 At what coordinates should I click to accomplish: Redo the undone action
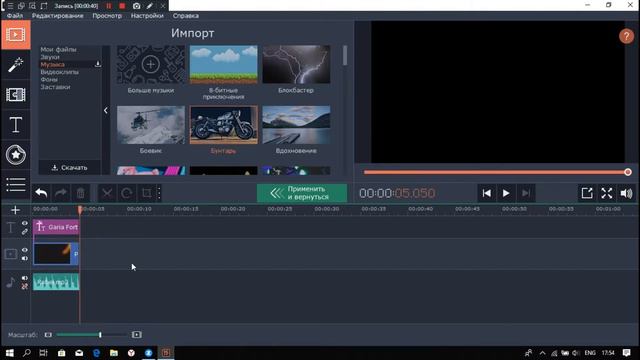click(x=61, y=193)
